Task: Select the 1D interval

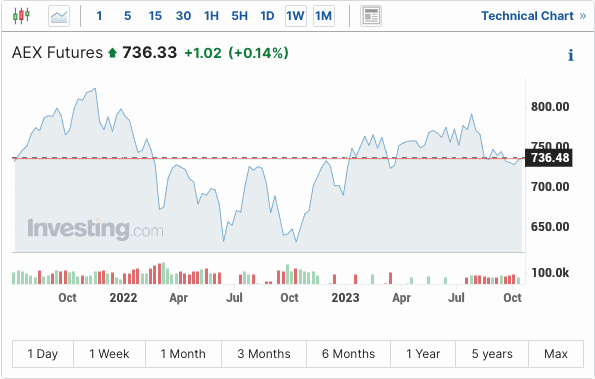Action: [x=267, y=16]
